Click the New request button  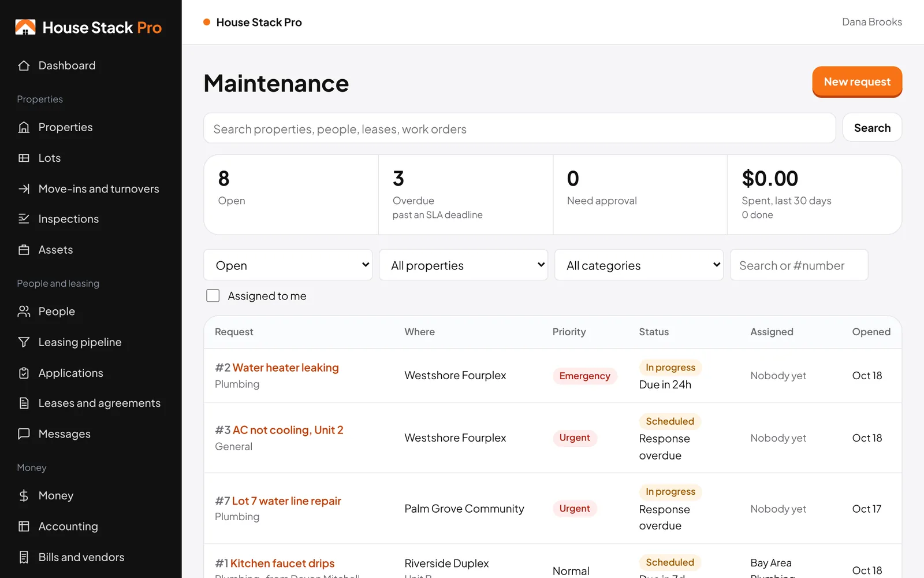(x=857, y=81)
